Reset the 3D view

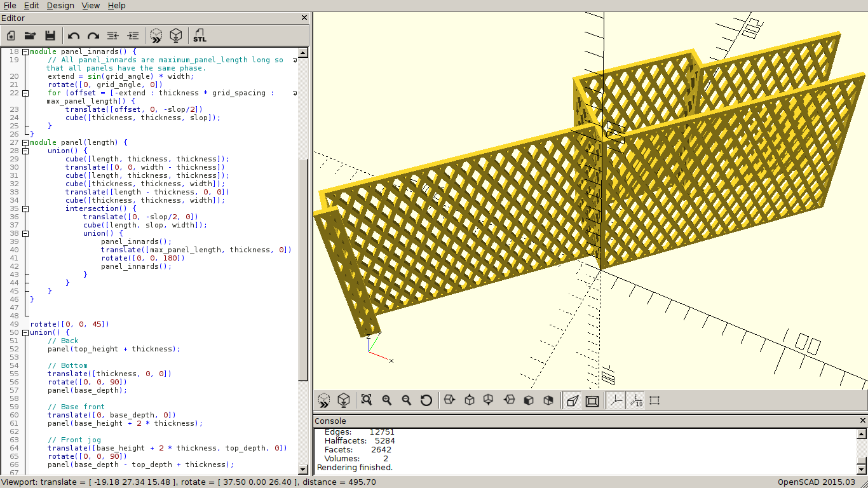[426, 400]
